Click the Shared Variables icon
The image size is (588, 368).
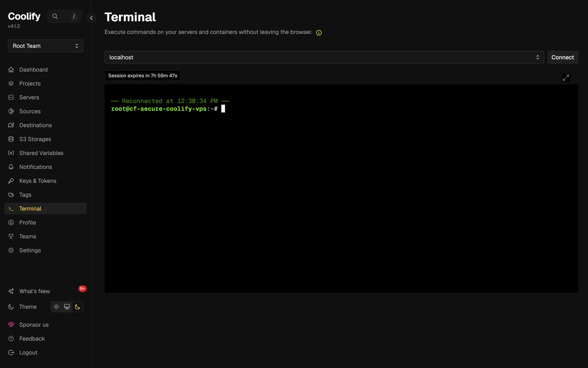(x=11, y=153)
